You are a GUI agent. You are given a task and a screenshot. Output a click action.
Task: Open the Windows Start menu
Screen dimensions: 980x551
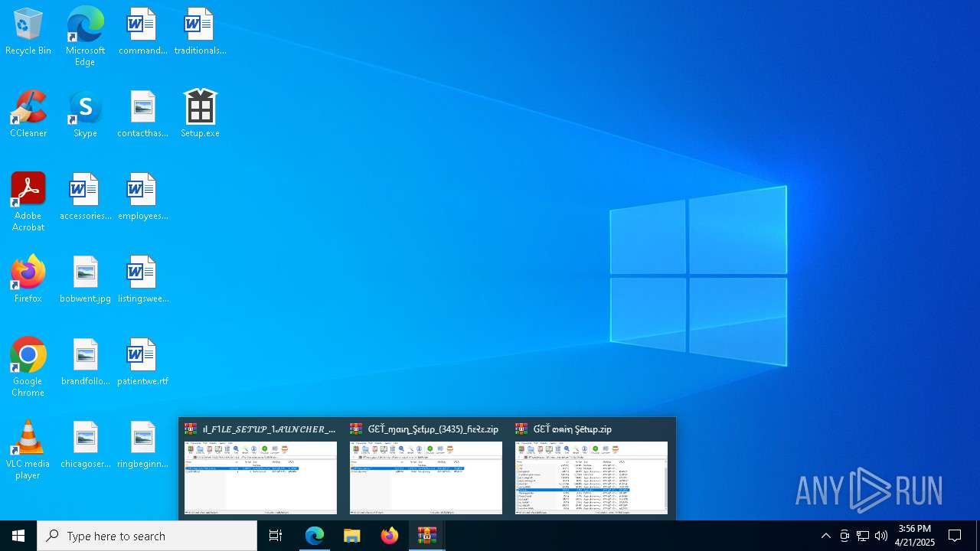tap(18, 536)
